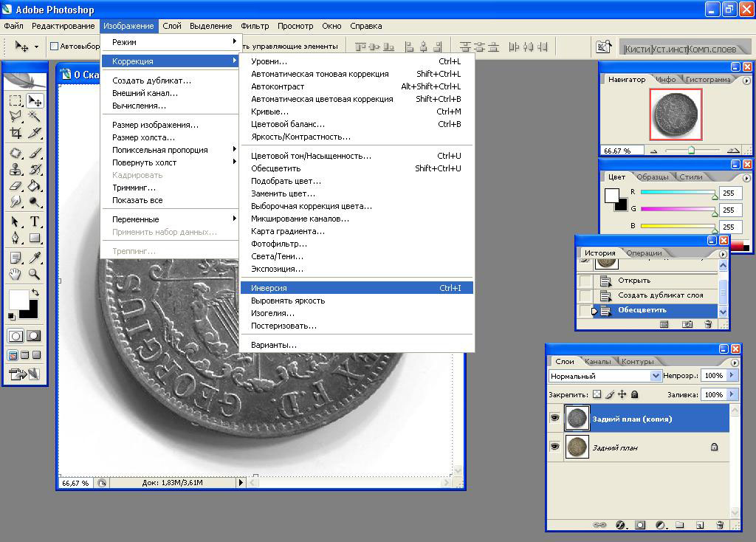Image resolution: width=756 pixels, height=542 pixels.
Task: Swap foreground and background colors
Action: (35, 292)
